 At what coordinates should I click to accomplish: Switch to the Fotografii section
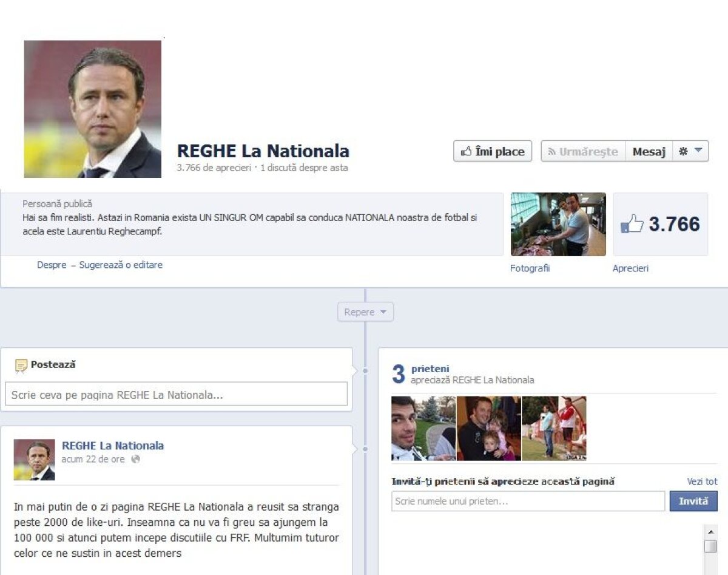tap(530, 268)
